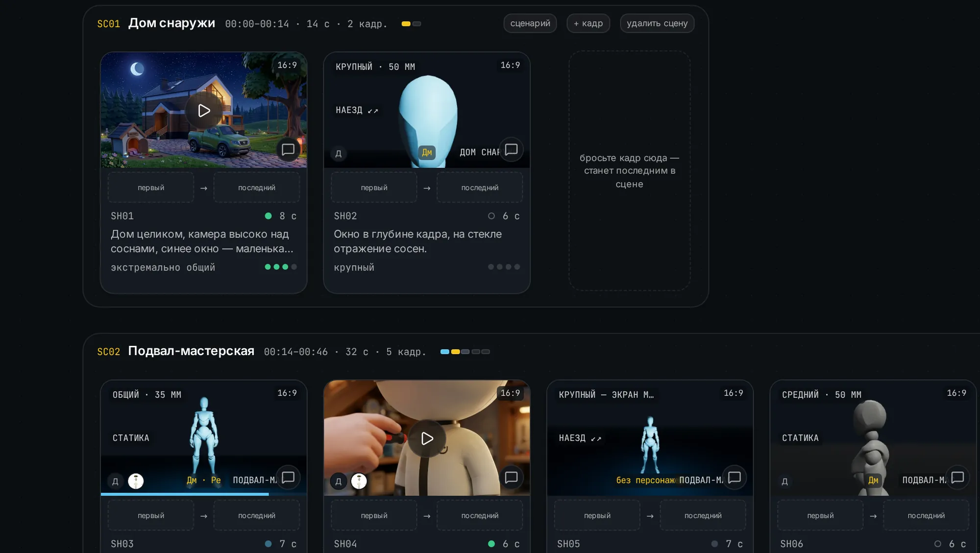This screenshot has width=980, height=553.
Task: Set первый frame slot of SH02
Action: click(x=374, y=188)
